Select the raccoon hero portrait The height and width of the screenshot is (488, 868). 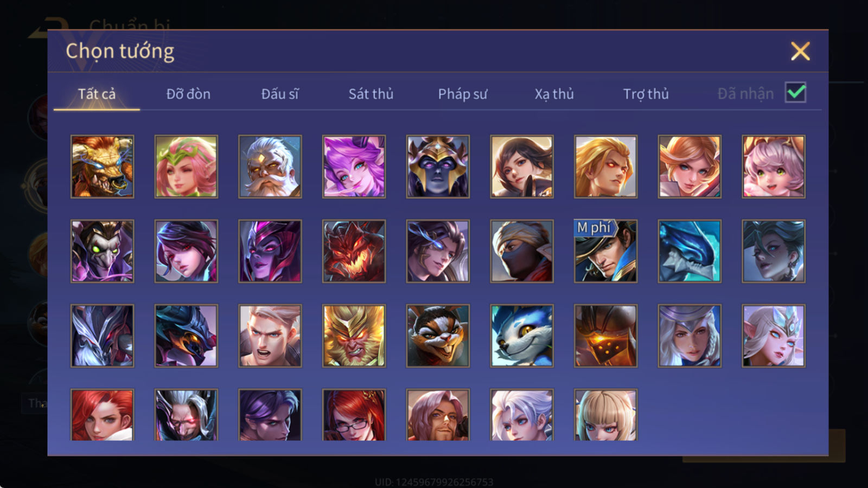438,336
